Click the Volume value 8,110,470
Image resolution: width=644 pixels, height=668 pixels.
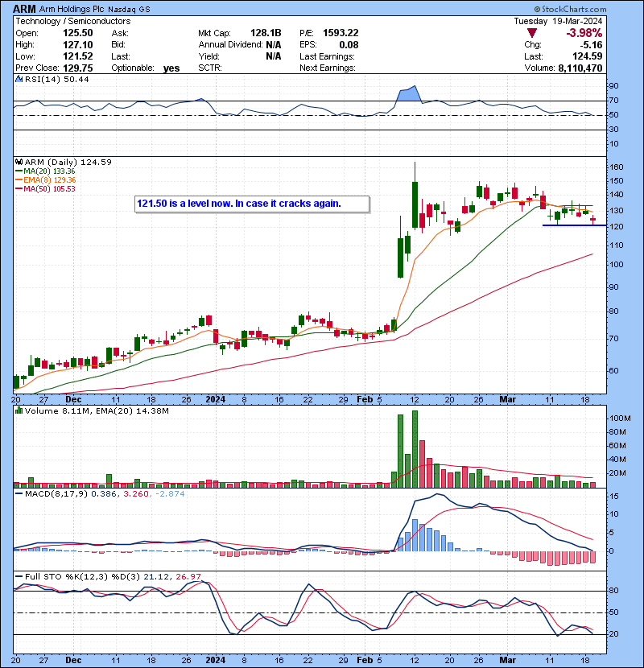pos(580,68)
